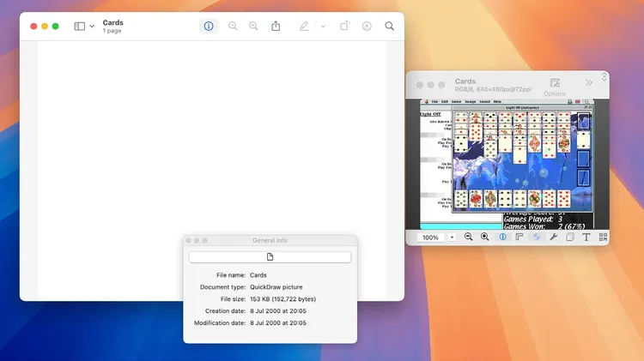Screen dimensions: 644x361
Task: Minimize the Preview Cards window
Action: 45,27
